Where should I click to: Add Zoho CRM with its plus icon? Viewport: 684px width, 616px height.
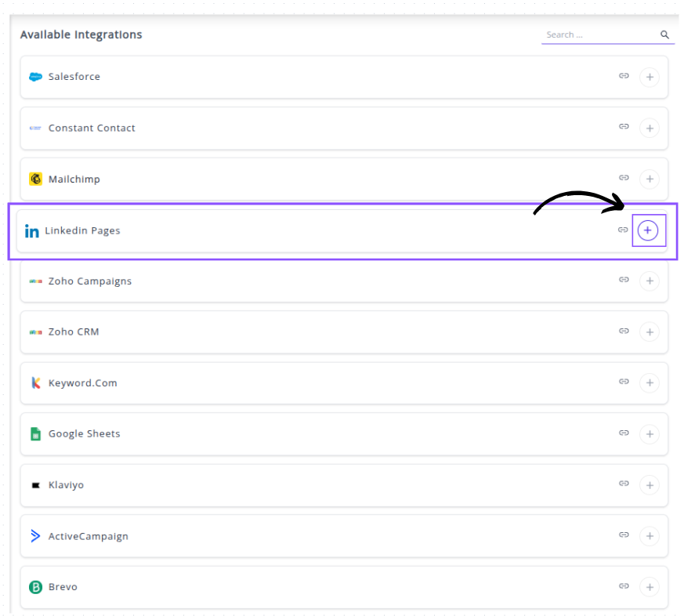pos(649,332)
